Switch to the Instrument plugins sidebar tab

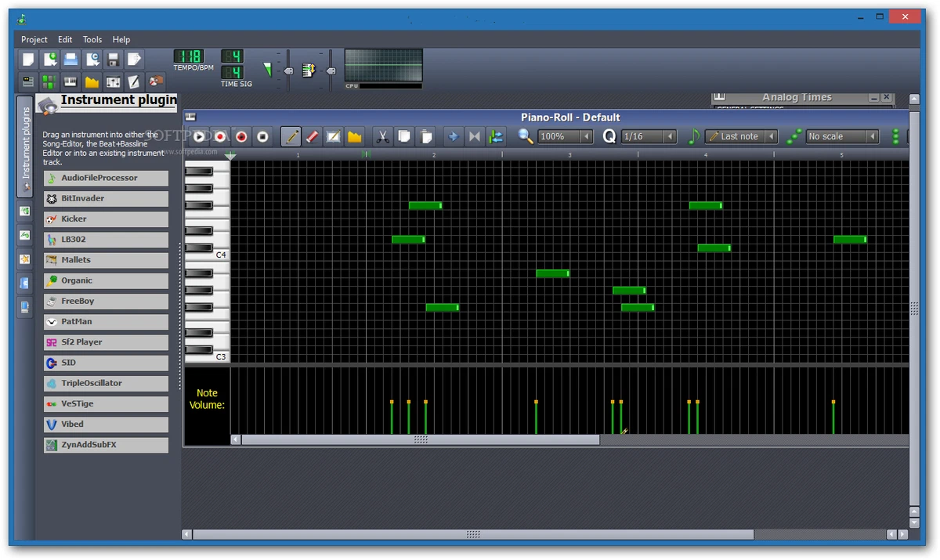pyautogui.click(x=24, y=146)
